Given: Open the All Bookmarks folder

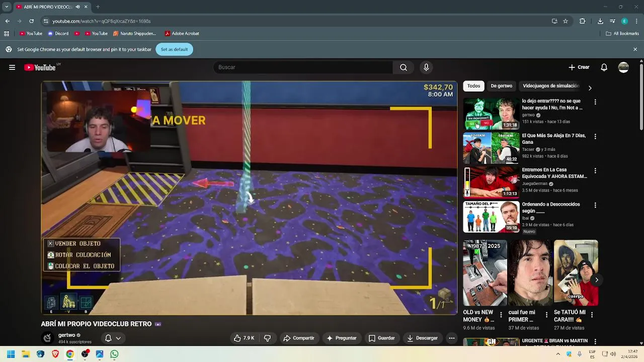Looking at the screenshot, I should click(x=622, y=34).
